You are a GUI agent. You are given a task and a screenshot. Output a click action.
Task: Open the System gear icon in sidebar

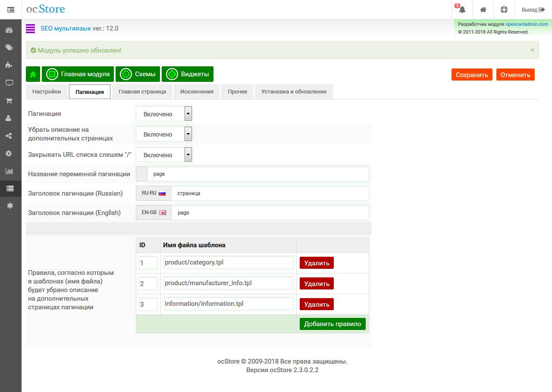click(9, 153)
